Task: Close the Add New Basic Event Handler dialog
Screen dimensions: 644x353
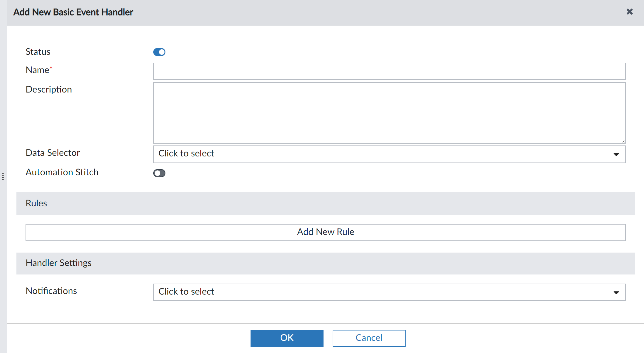Action: pyautogui.click(x=629, y=12)
